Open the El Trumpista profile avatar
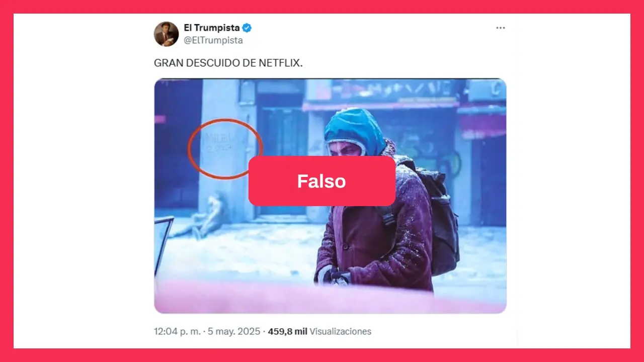This screenshot has height=362, width=644. click(166, 34)
